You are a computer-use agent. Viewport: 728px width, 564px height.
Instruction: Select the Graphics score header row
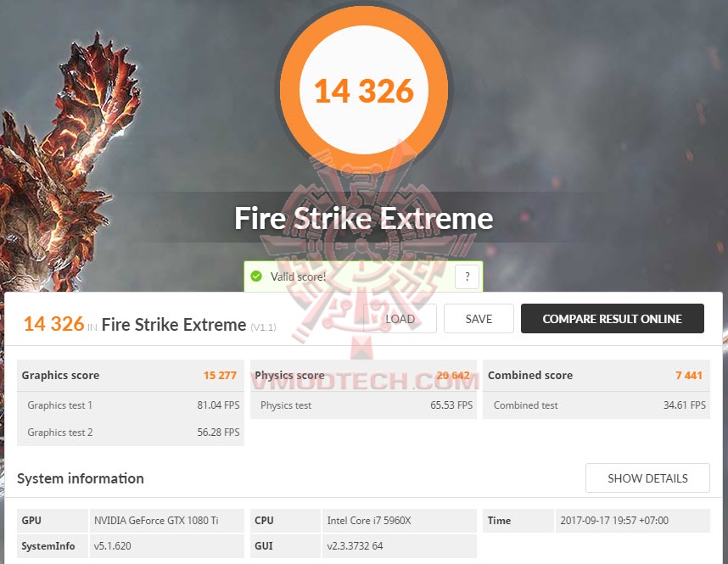click(x=131, y=375)
